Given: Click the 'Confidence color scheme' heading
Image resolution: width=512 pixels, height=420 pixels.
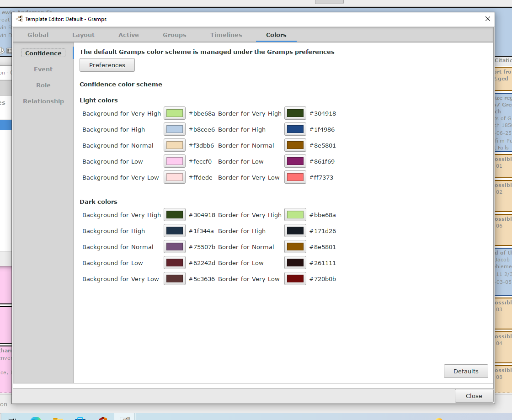Looking at the screenshot, I should (121, 84).
